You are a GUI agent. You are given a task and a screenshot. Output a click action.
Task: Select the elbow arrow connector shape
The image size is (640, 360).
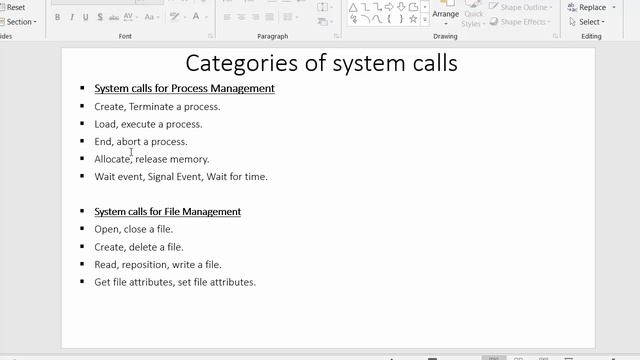pyautogui.click(x=378, y=7)
